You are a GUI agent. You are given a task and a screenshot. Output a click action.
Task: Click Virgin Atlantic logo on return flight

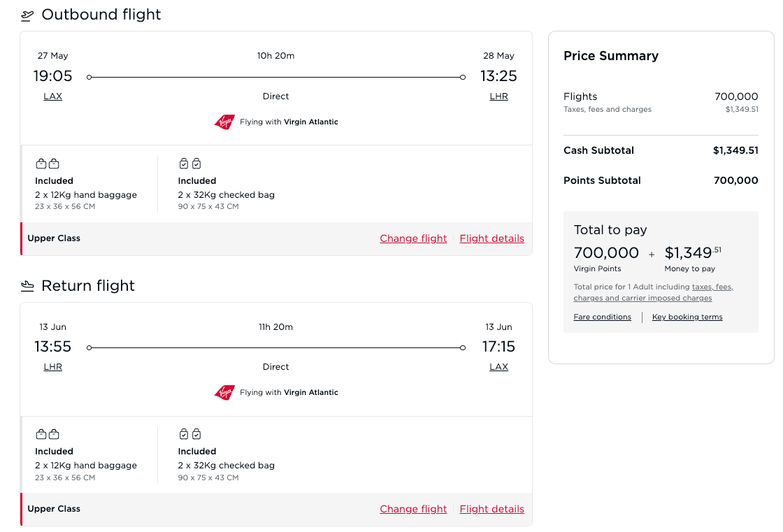(x=224, y=393)
